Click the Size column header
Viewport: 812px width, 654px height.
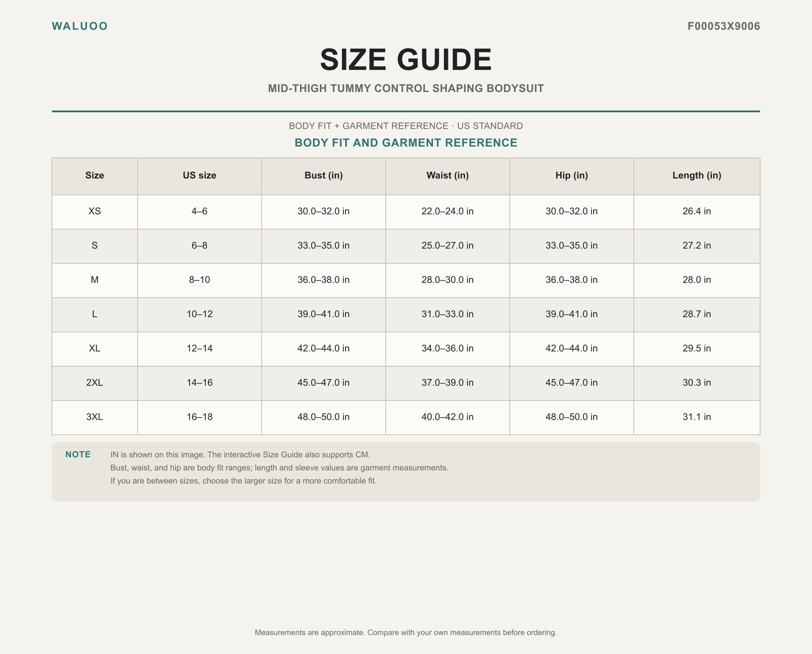click(95, 176)
